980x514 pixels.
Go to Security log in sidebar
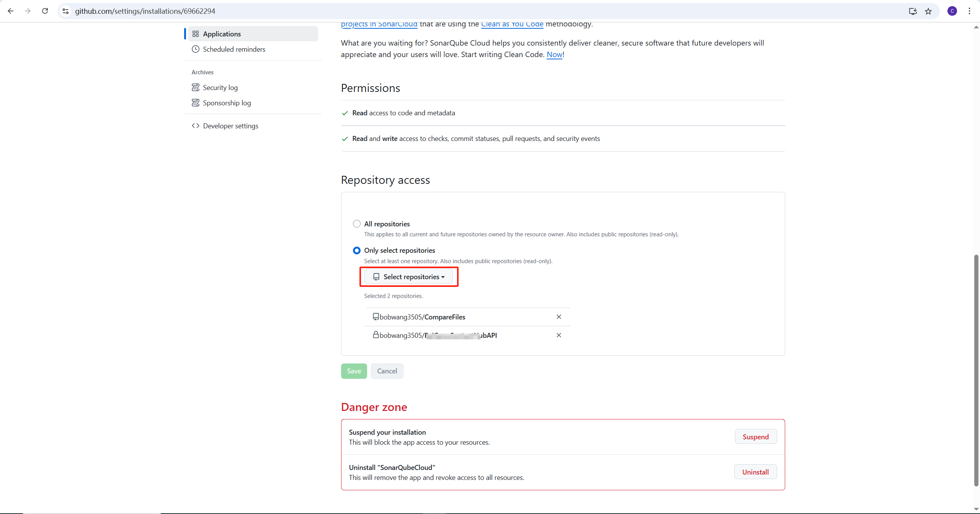pos(220,88)
